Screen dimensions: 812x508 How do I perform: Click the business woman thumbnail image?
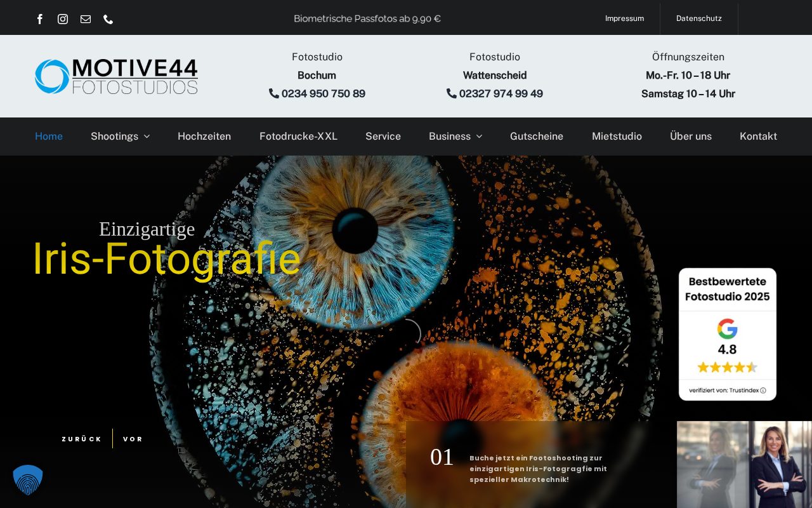point(744,464)
